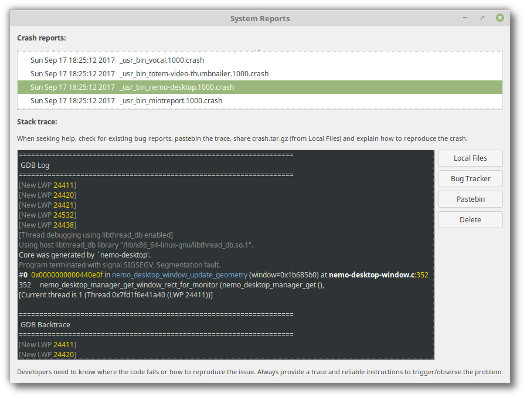Image resolution: width=526 pixels, height=399 pixels.
Task: Close the System Reports window
Action: tap(500, 18)
